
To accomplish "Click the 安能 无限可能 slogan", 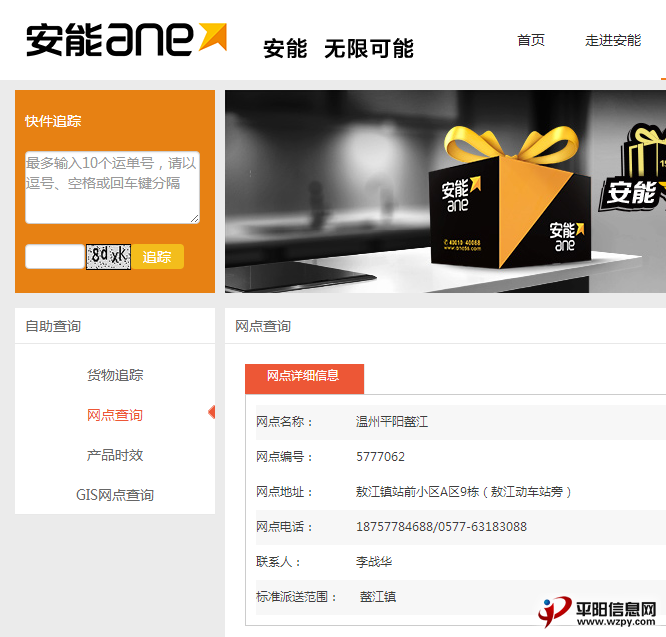I will pos(339,48).
